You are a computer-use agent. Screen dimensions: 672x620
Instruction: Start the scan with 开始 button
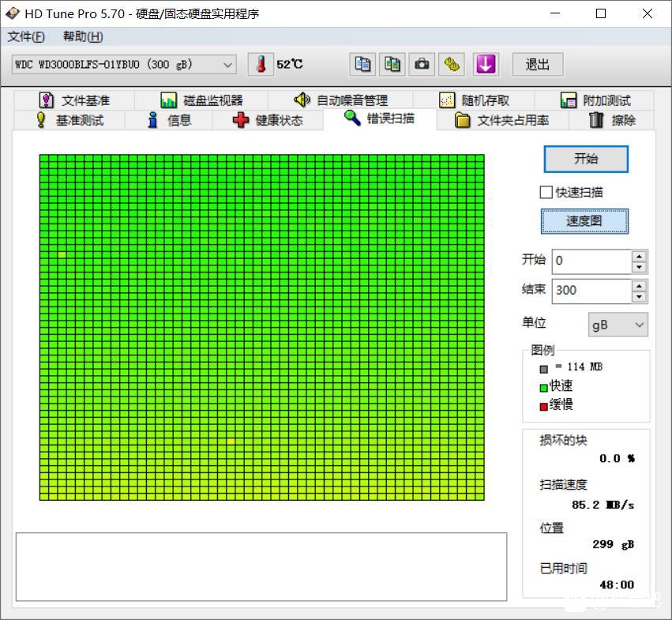(586, 159)
